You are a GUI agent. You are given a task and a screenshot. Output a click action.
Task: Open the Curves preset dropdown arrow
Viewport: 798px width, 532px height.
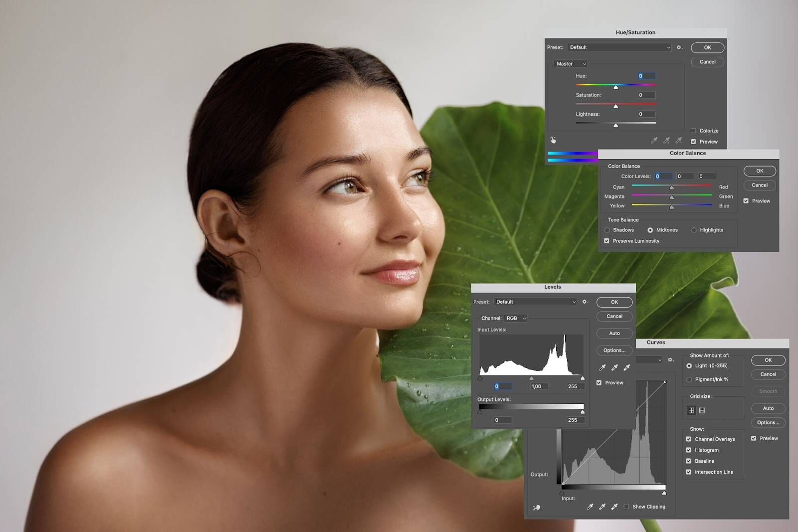(x=660, y=360)
